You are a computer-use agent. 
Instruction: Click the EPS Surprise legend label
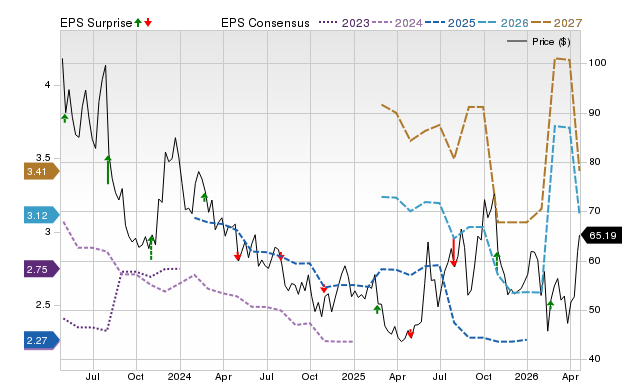tap(96, 23)
